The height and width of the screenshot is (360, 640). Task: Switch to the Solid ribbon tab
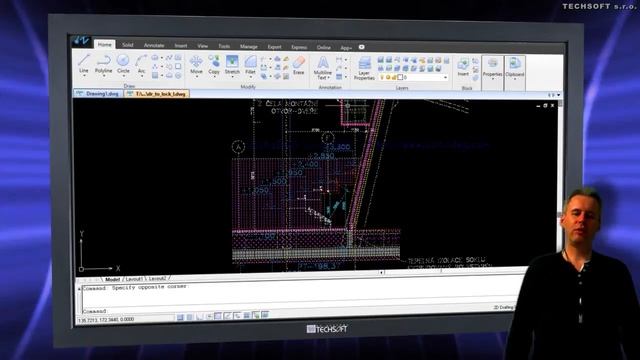point(128,45)
